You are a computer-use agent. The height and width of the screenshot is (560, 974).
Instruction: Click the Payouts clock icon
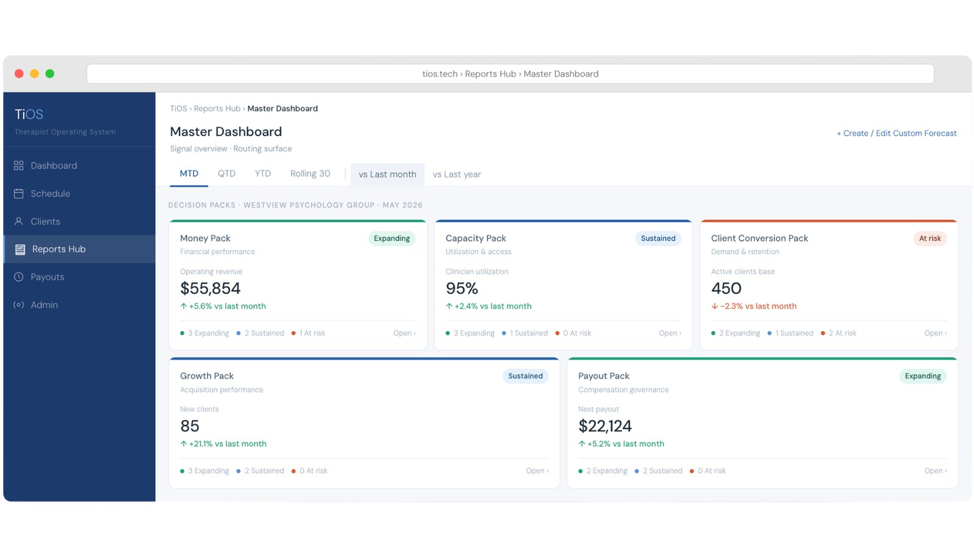19,277
